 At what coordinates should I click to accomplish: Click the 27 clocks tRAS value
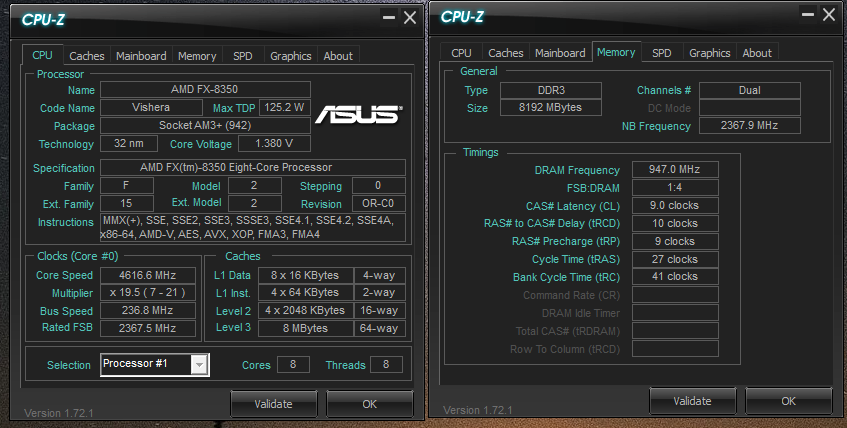[x=675, y=259]
